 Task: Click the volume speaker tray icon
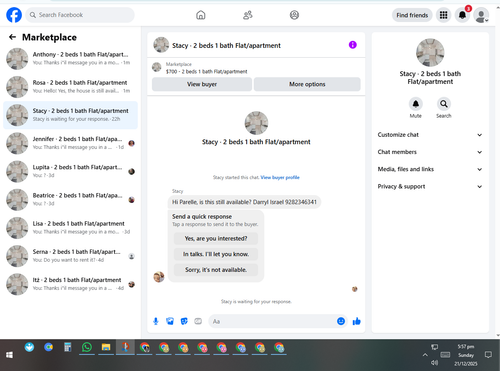point(434,362)
